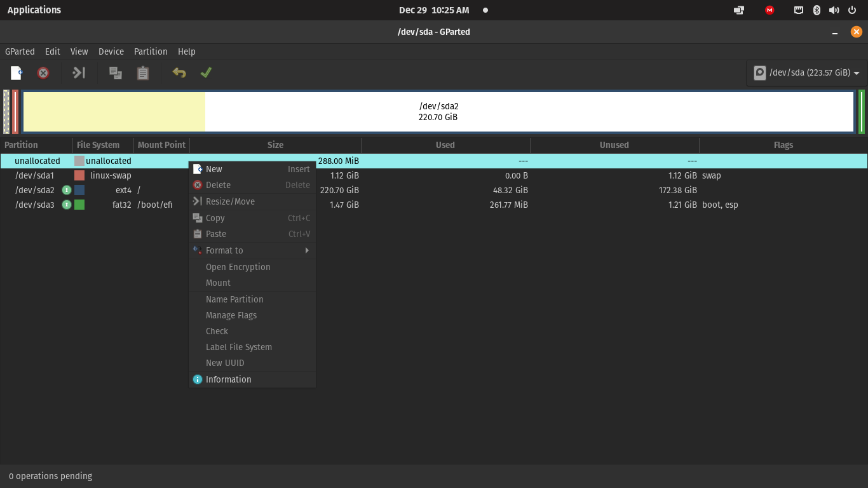
Task: Click the green fat32 color swatch
Action: [x=79, y=205]
